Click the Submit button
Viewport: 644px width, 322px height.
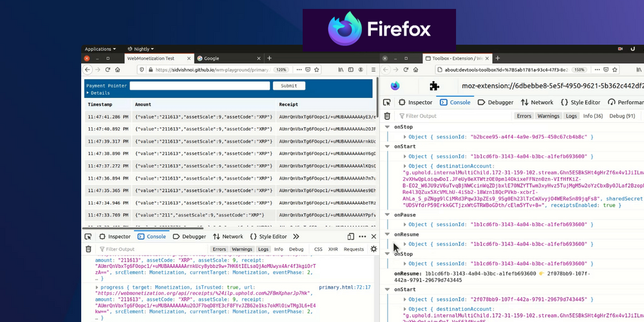[x=289, y=86]
